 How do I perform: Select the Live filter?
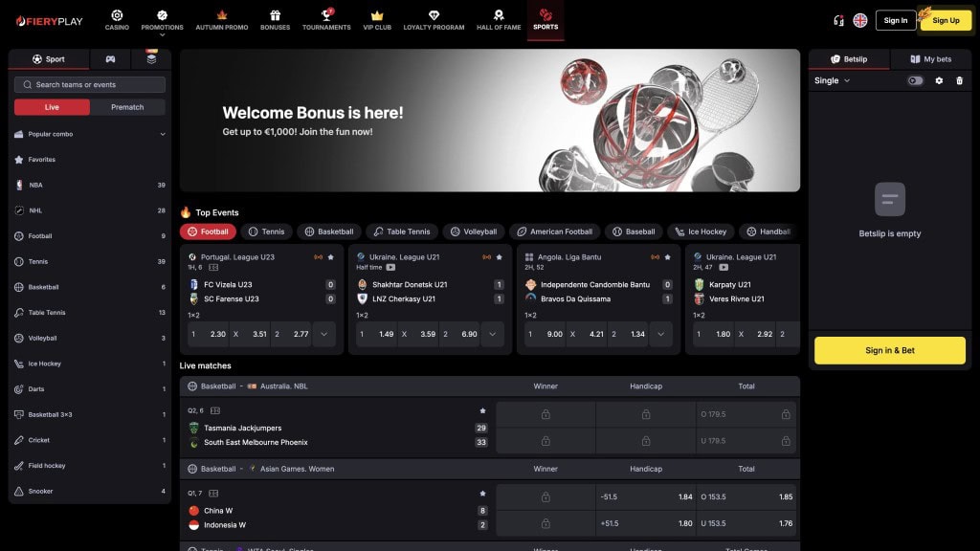(x=52, y=107)
